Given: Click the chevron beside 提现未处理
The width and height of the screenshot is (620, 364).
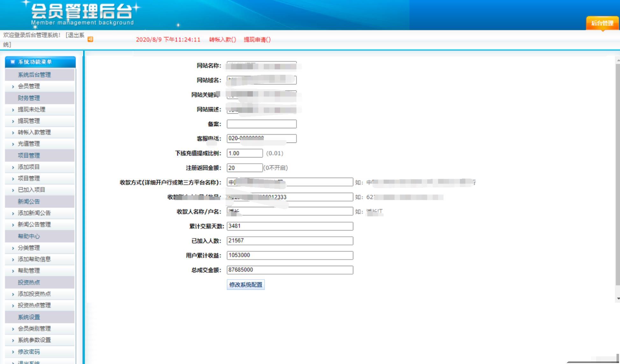Looking at the screenshot, I should pos(13,110).
